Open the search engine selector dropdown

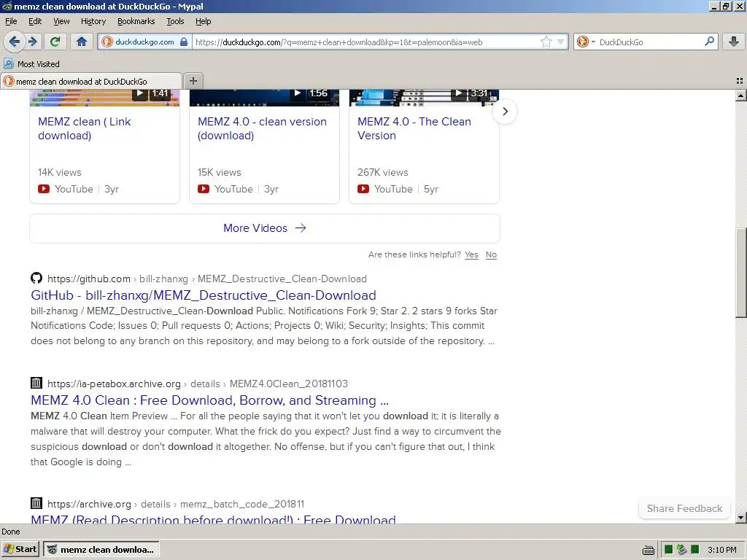(586, 42)
